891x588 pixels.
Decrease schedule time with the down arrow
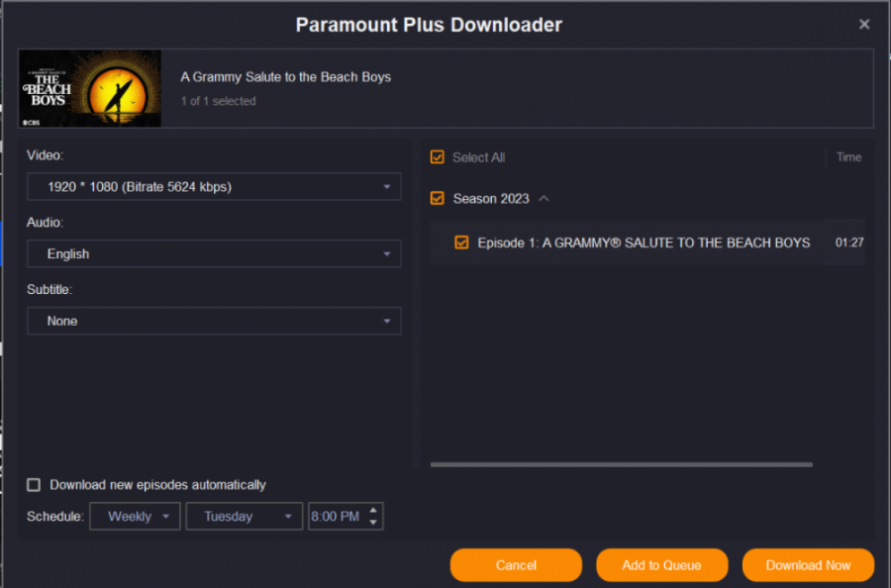(373, 523)
